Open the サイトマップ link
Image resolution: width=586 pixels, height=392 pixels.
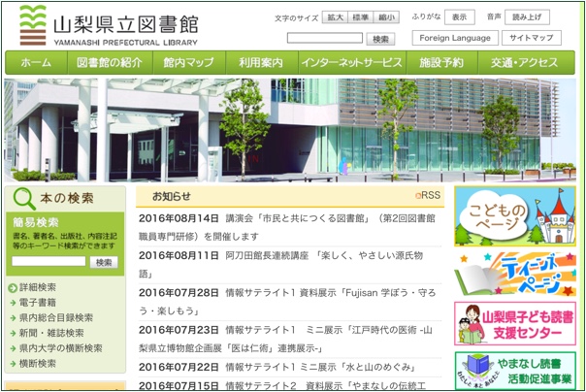(x=532, y=38)
